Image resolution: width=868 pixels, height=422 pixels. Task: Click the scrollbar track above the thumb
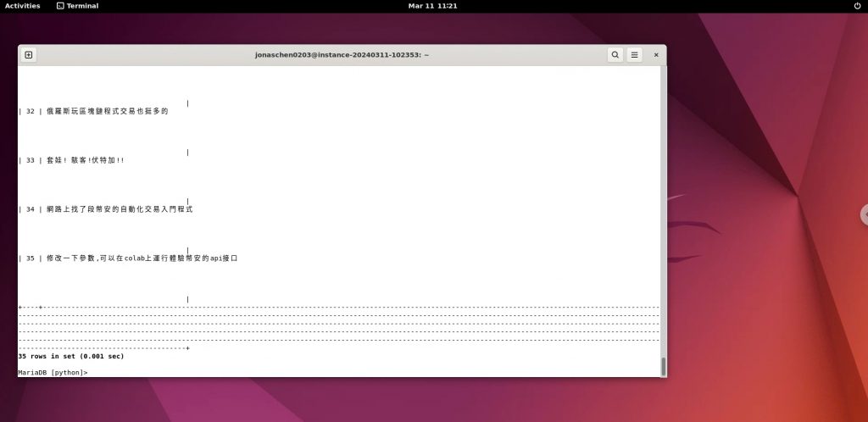[663, 212]
